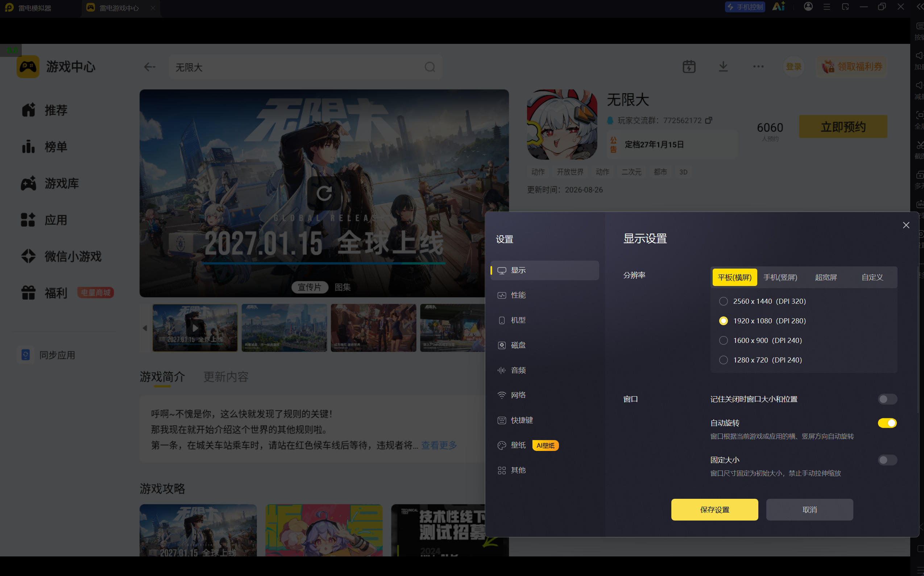Open the 其他 other settings section
This screenshot has height=576, width=924.
(x=545, y=470)
